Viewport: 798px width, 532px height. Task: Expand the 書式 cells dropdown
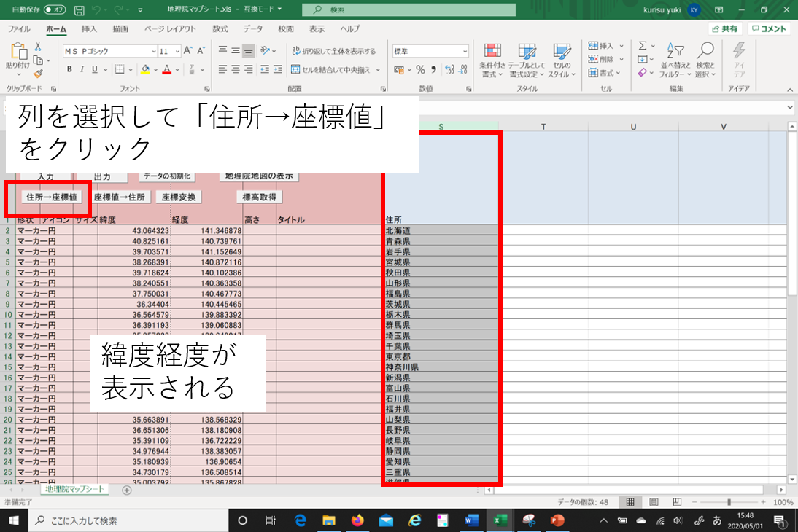click(x=619, y=73)
